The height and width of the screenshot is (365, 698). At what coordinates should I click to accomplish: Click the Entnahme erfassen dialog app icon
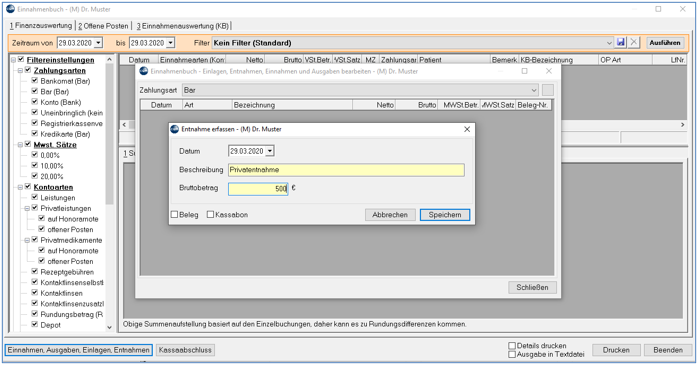click(x=174, y=129)
